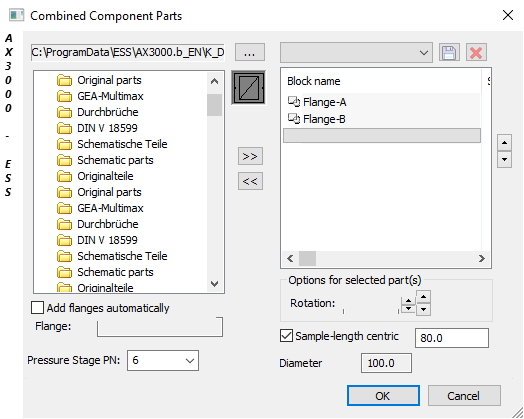Confirm with the OK button

(x=383, y=396)
